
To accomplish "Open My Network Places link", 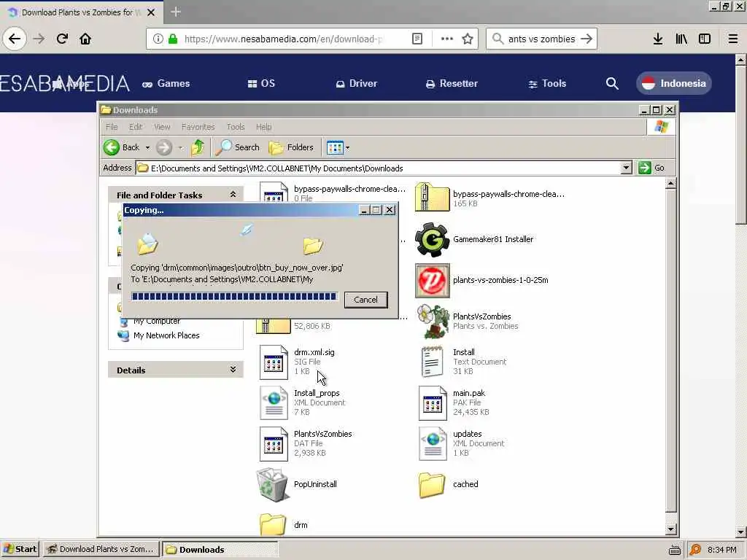I will (166, 335).
